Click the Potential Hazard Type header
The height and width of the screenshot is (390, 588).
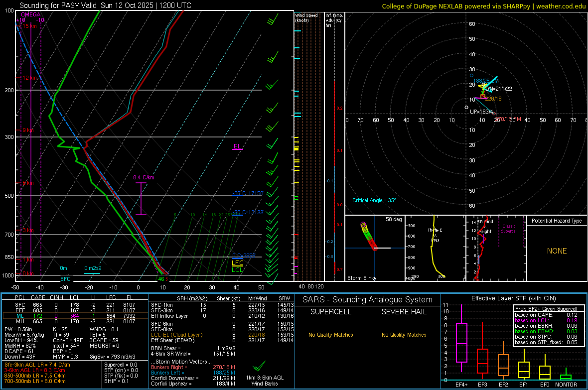click(557, 221)
